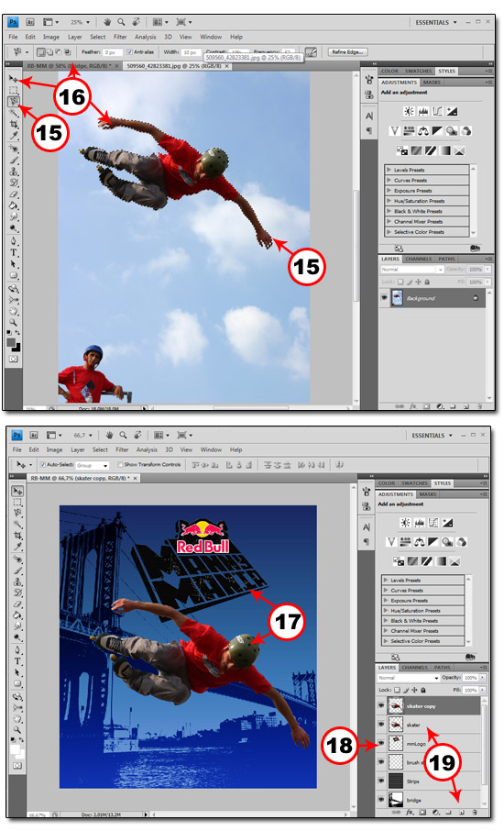The image size is (504, 831).
Task: Click the Curves adjustment icon in top window
Action: [x=437, y=111]
